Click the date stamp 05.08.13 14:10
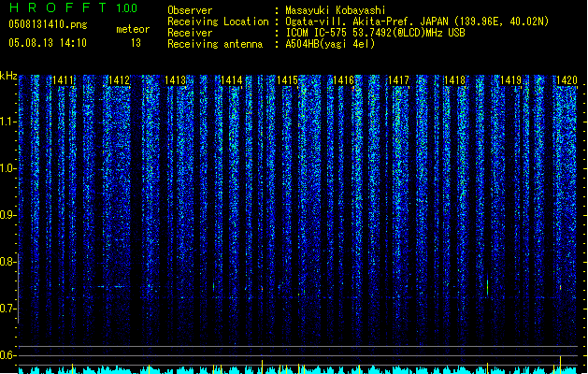Image resolution: width=588 pixels, height=374 pixels. click(x=48, y=43)
